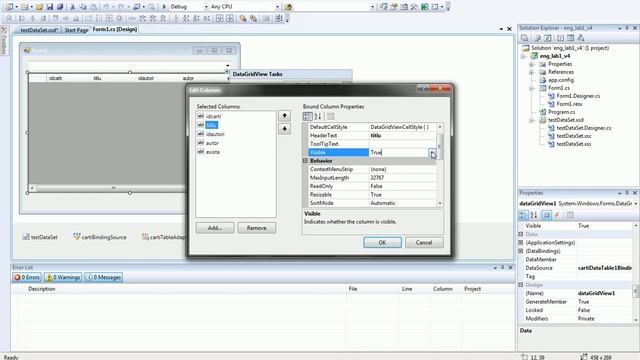Click the Copy icon in the toolbar

click(x=83, y=7)
